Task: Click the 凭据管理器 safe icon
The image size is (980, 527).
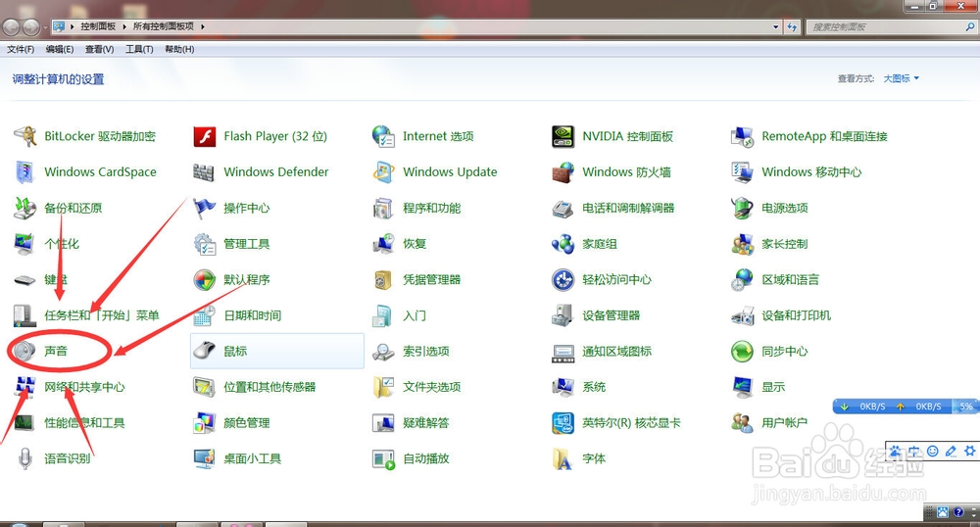Action: [x=383, y=279]
